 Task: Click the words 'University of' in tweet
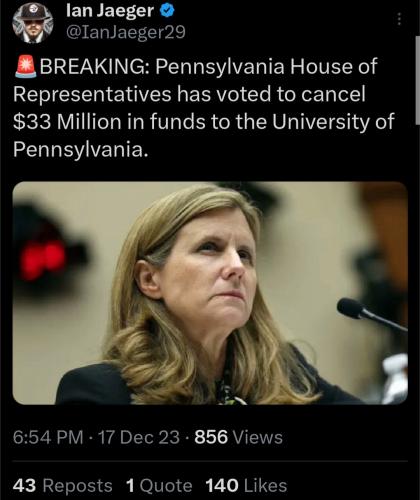[x=333, y=122]
